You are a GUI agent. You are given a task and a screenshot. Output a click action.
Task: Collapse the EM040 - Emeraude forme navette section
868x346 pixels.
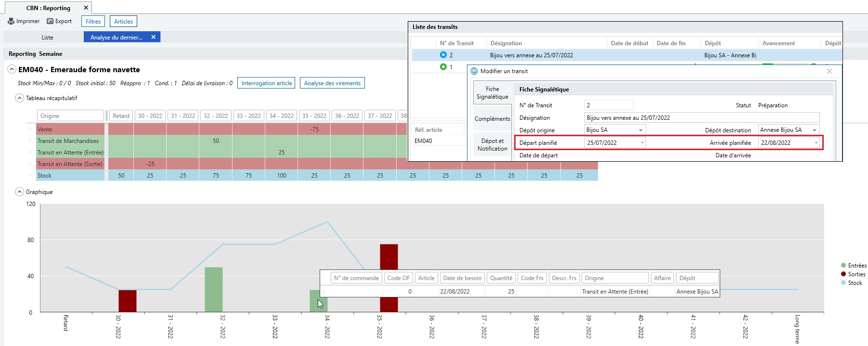(12, 69)
